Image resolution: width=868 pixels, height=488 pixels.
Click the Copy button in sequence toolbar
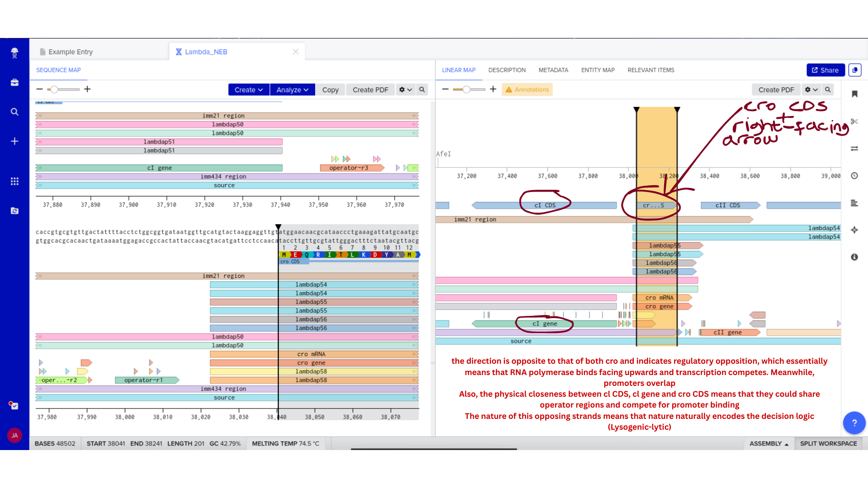tap(330, 90)
